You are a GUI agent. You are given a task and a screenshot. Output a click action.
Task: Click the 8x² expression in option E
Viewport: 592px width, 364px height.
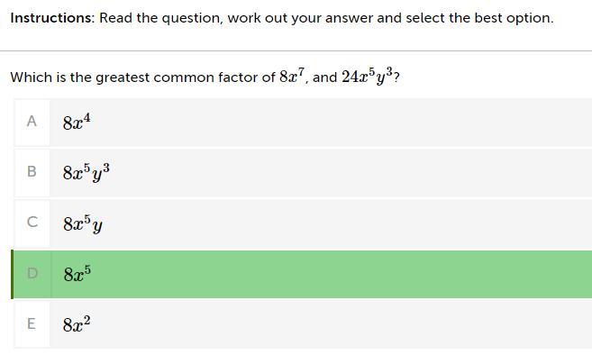coord(77,324)
